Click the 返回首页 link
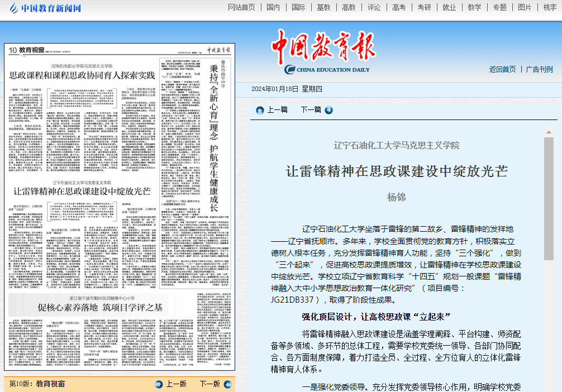 click(x=502, y=69)
